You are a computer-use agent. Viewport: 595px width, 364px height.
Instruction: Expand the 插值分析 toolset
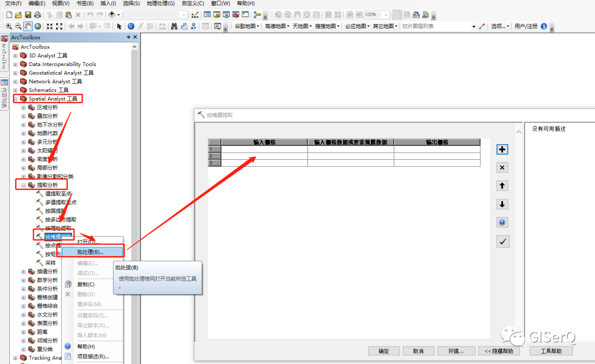point(24,272)
